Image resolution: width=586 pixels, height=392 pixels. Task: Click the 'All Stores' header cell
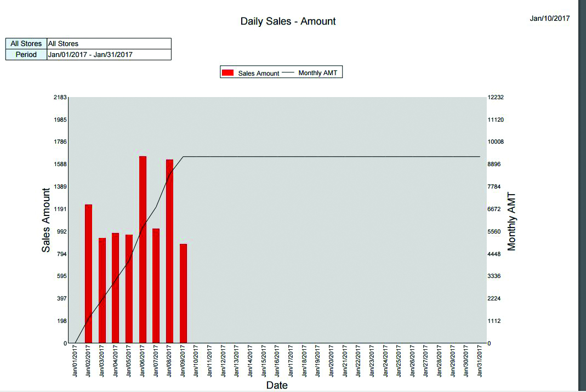(x=26, y=43)
